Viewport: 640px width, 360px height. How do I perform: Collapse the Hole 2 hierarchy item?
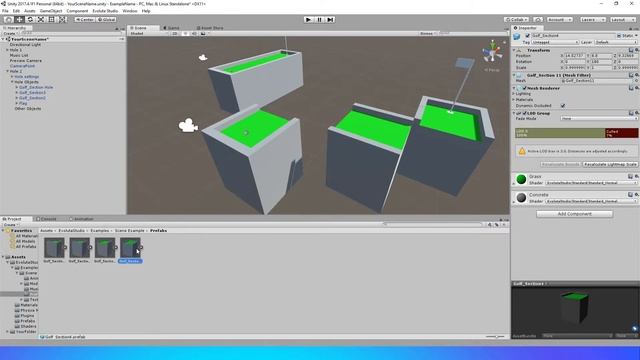[x=7, y=71]
